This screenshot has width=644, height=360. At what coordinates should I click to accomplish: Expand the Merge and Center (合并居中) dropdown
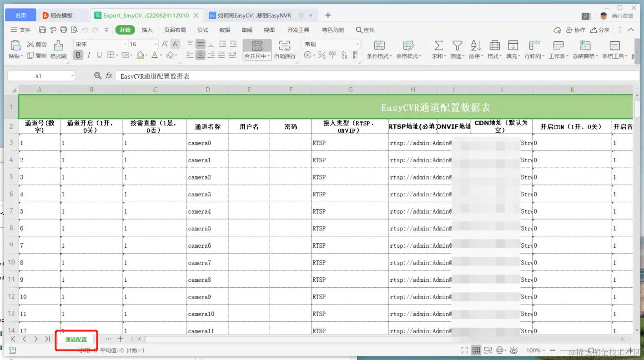tap(269, 56)
